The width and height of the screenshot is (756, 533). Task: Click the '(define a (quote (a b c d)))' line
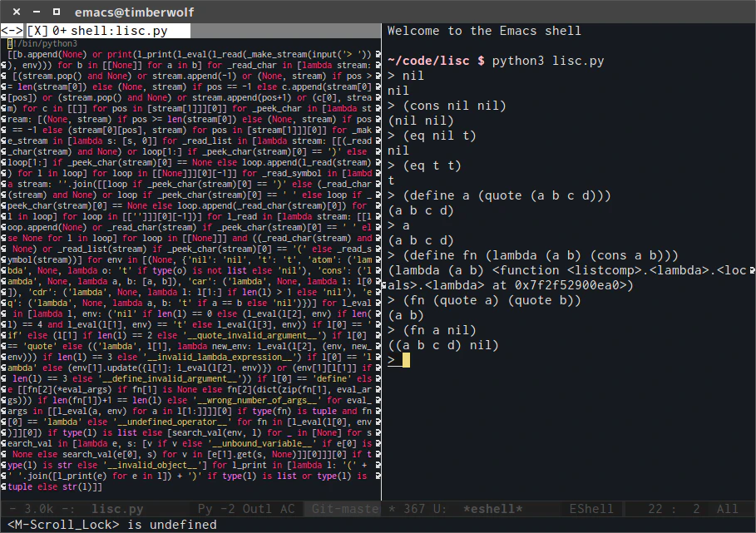pos(506,195)
